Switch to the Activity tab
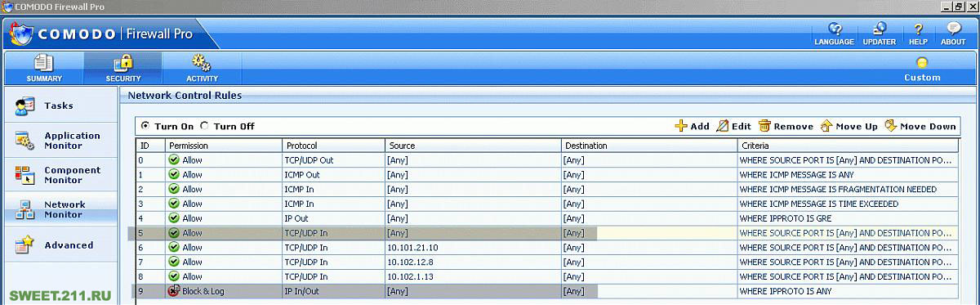The width and height of the screenshot is (980, 305). 202,68
